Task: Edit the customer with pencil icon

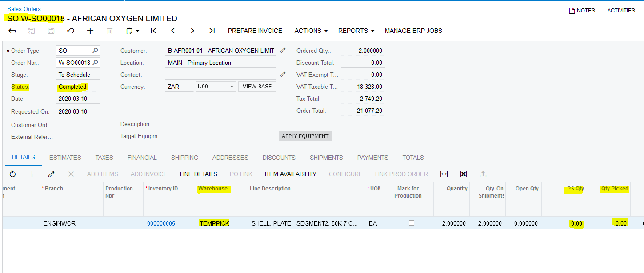Action: (283, 51)
